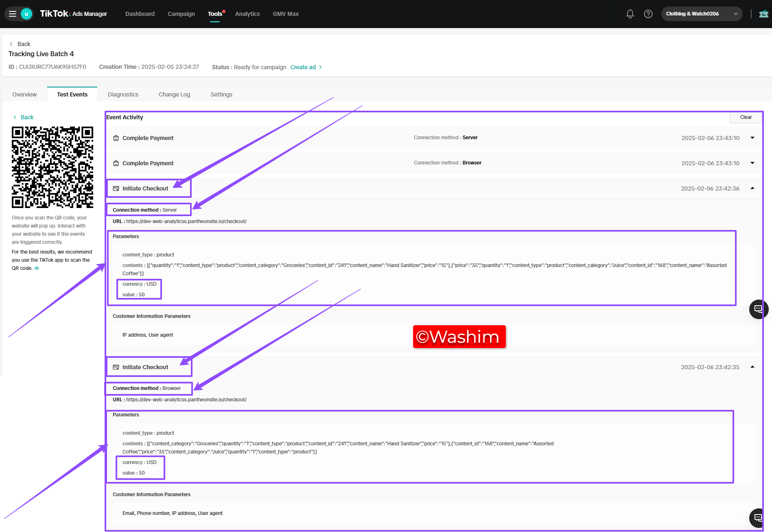Viewport: 772px width, 532px height.
Task: Click the top-right store profile icon
Action: point(763,14)
